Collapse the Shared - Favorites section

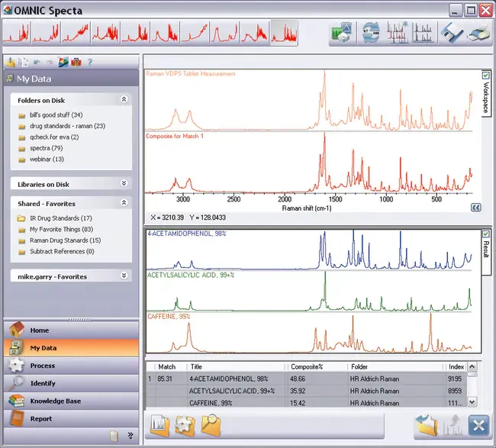pos(124,203)
